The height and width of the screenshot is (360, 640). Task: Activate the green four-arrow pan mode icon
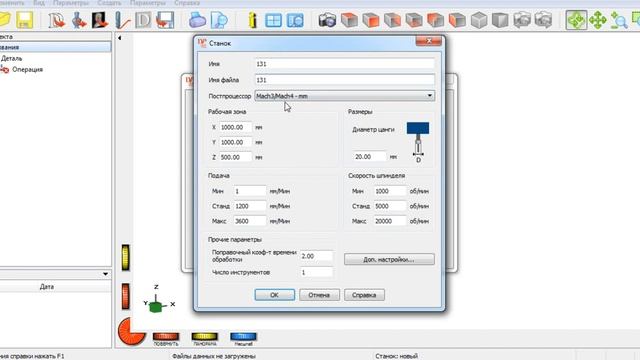(x=598, y=20)
